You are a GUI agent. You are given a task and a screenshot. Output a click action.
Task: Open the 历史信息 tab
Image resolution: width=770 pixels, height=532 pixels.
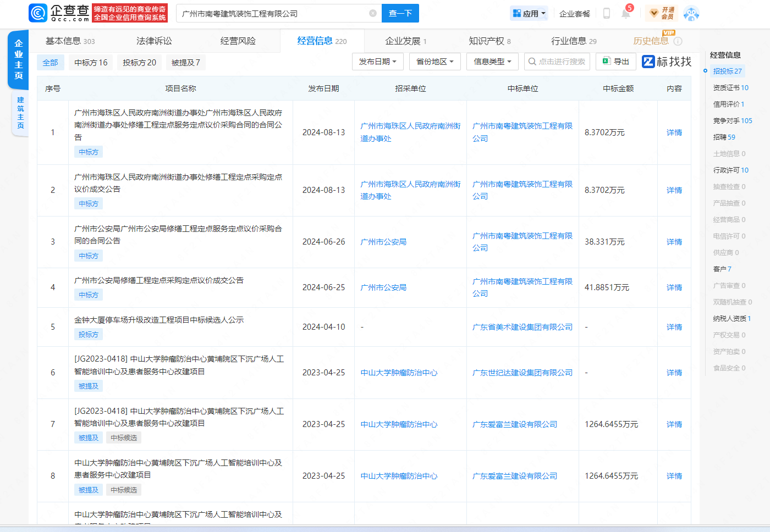pos(651,41)
